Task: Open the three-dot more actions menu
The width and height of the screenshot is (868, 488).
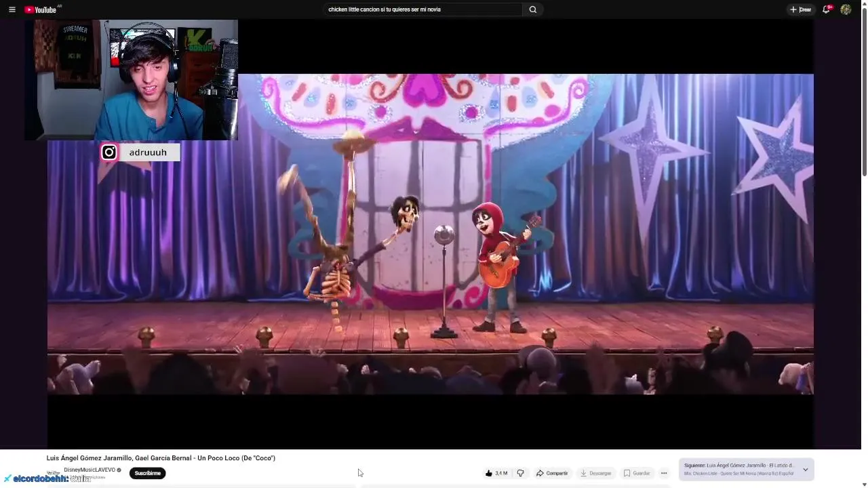Action: (664, 473)
